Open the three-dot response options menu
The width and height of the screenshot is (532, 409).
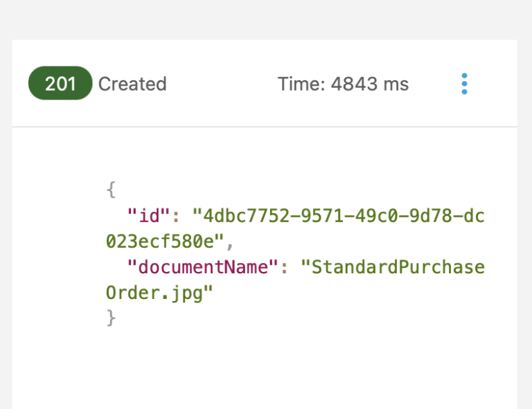tap(464, 84)
